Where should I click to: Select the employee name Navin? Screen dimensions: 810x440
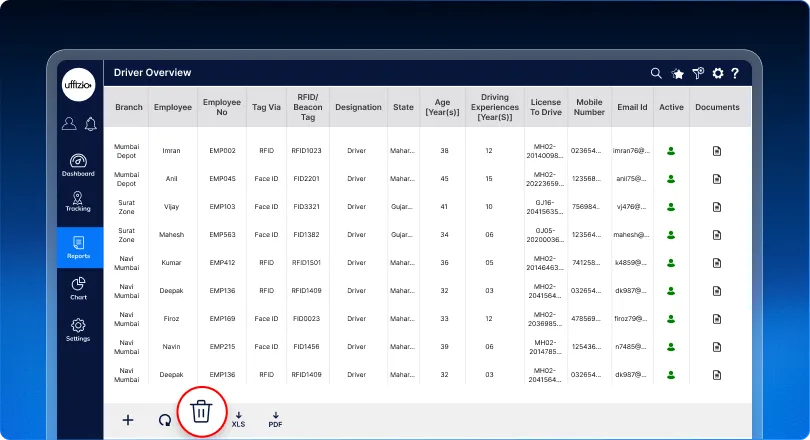point(172,347)
